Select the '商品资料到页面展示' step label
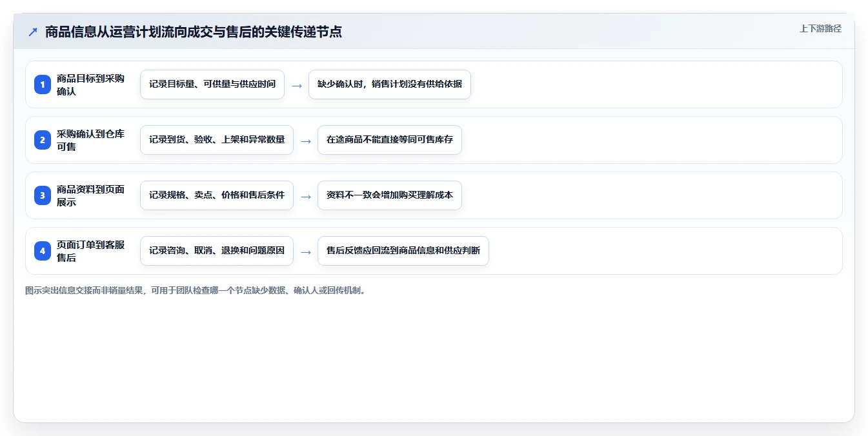This screenshot has height=436, width=868. pyautogui.click(x=91, y=195)
